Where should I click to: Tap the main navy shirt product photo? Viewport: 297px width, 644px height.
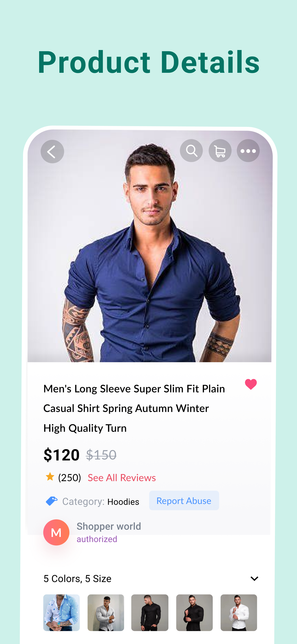click(149, 246)
